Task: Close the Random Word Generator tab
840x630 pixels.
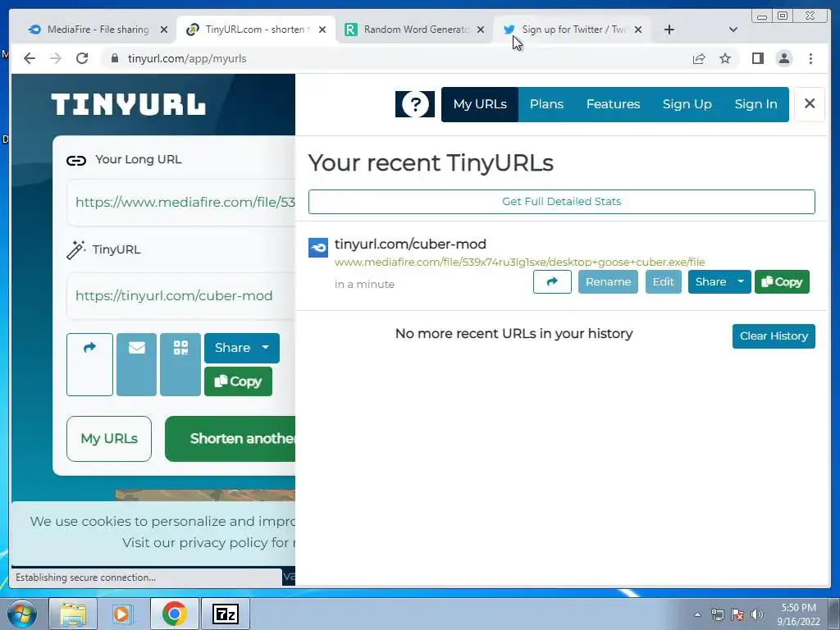Action: pos(481,30)
